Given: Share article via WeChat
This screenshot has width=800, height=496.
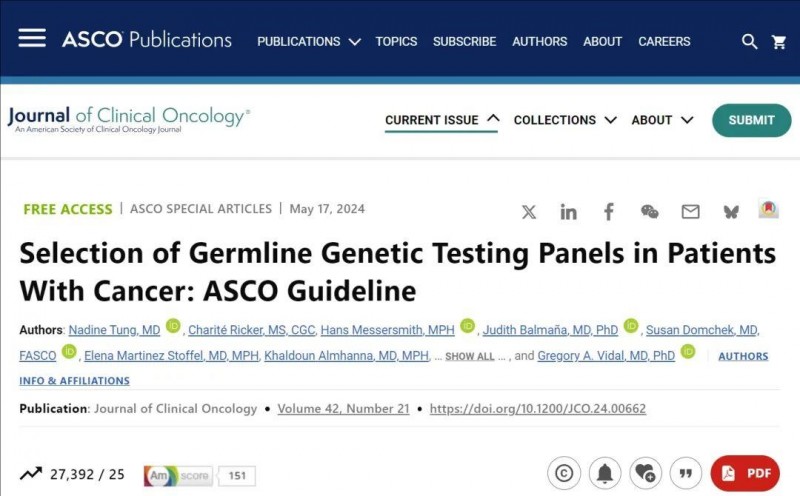Looking at the screenshot, I should coord(650,211).
